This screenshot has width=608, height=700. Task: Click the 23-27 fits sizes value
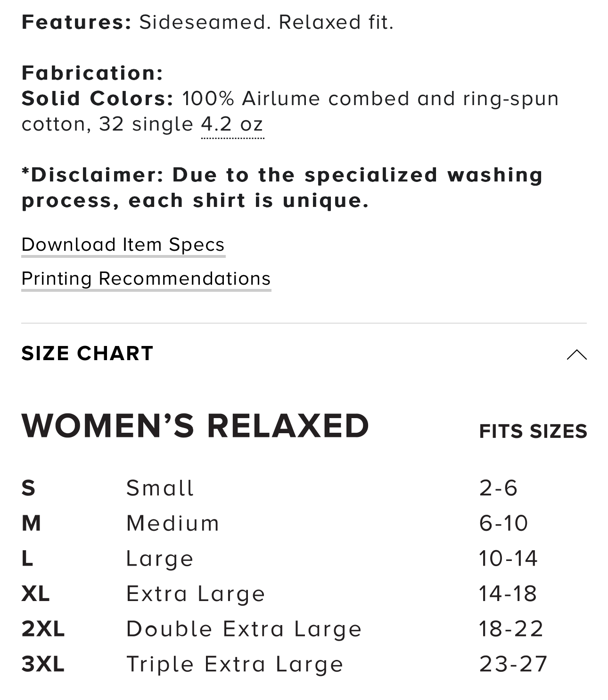513,664
